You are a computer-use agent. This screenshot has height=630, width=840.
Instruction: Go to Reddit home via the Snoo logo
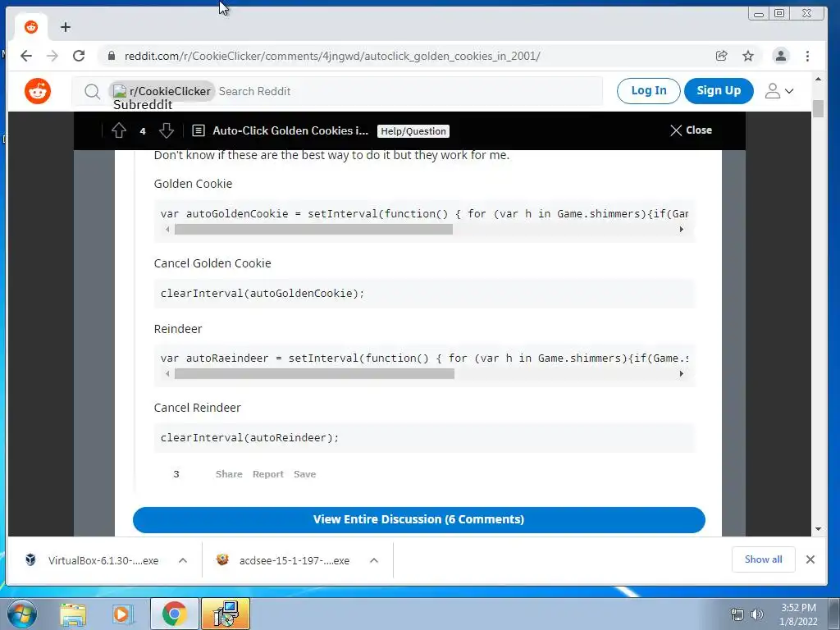pos(38,90)
